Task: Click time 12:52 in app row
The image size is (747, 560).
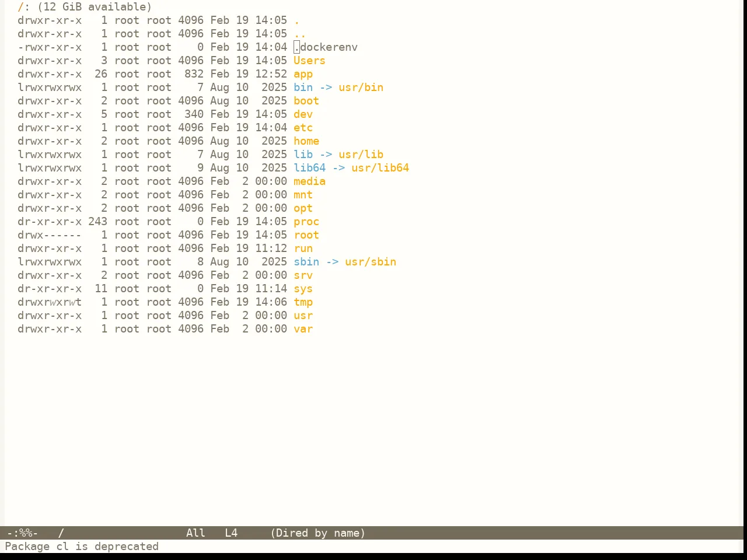Action: [x=271, y=74]
